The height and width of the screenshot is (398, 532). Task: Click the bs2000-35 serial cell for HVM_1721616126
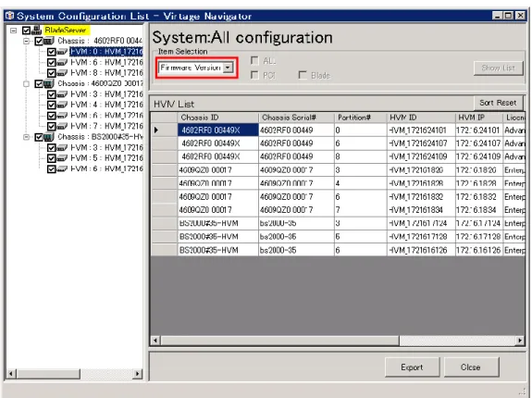(x=296, y=251)
